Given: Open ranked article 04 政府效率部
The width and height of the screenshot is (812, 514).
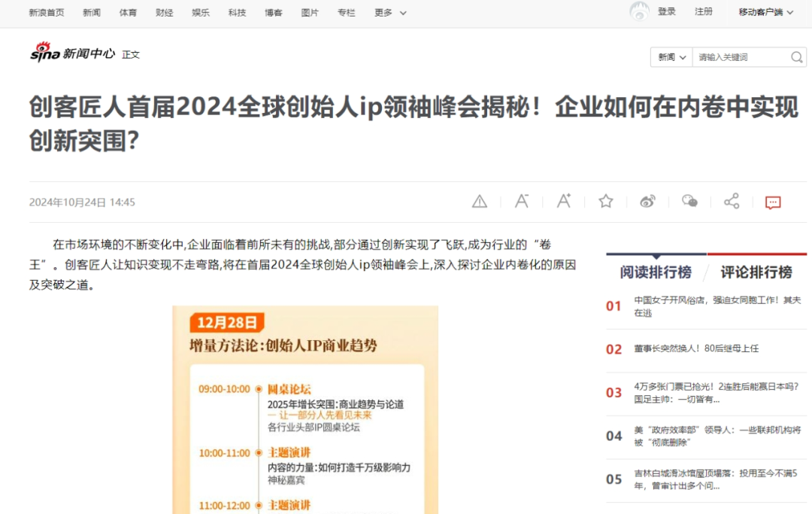Looking at the screenshot, I should (717, 436).
